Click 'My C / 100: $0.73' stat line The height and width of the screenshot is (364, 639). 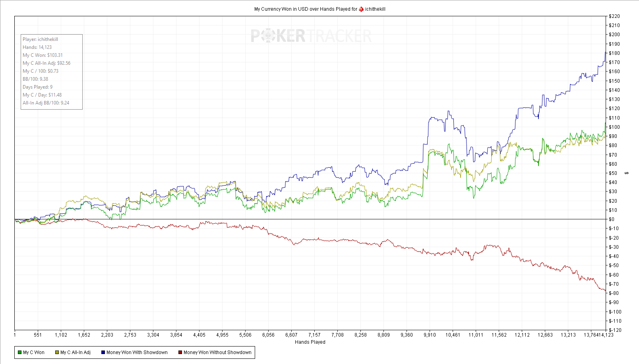point(41,71)
